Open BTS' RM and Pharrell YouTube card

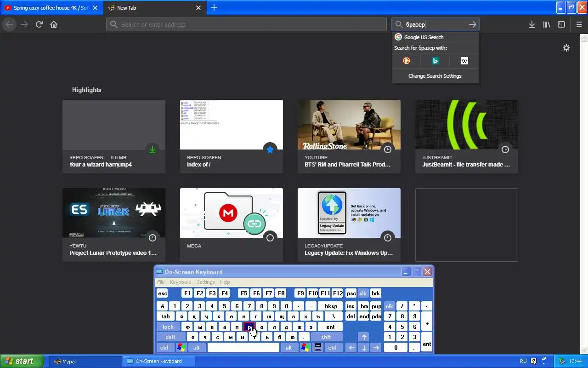(x=349, y=137)
